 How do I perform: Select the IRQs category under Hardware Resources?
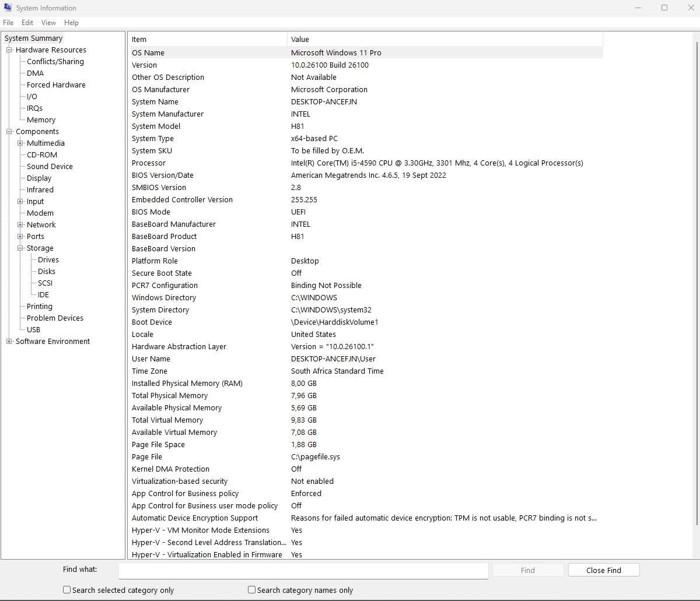click(34, 108)
